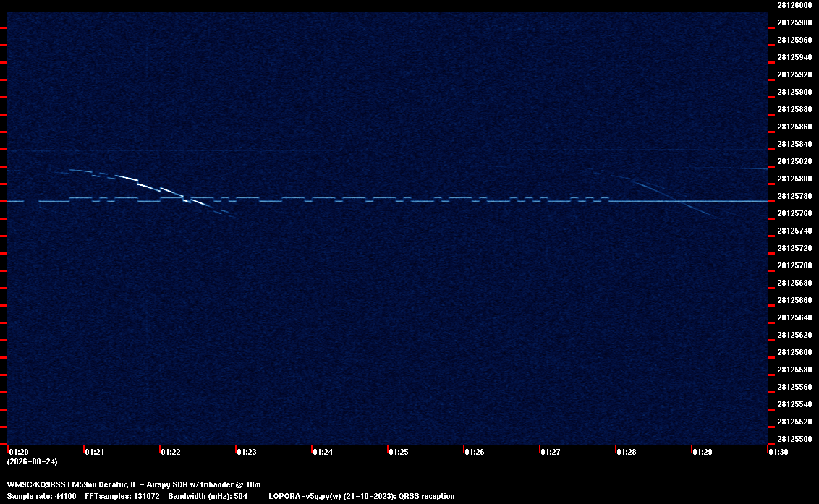Click the (2026-08-24) date text
Image resolution: width=819 pixels, height=504 pixels.
pyautogui.click(x=33, y=461)
